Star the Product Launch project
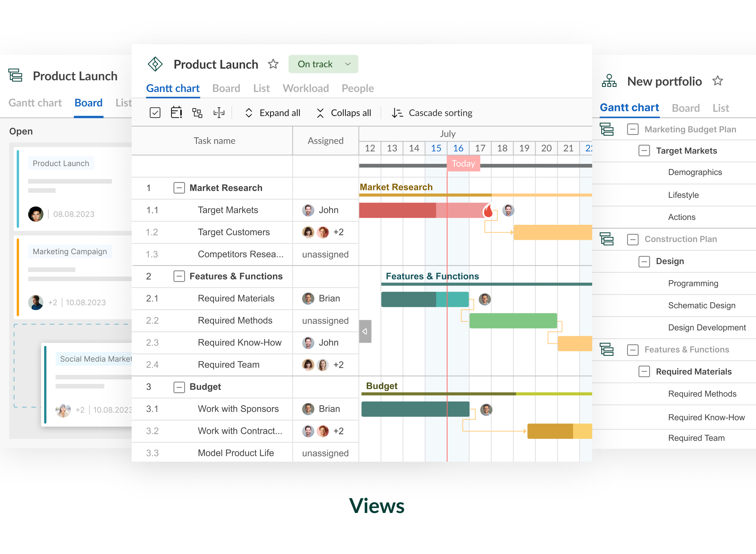Viewport: 756px width, 554px height. (273, 64)
